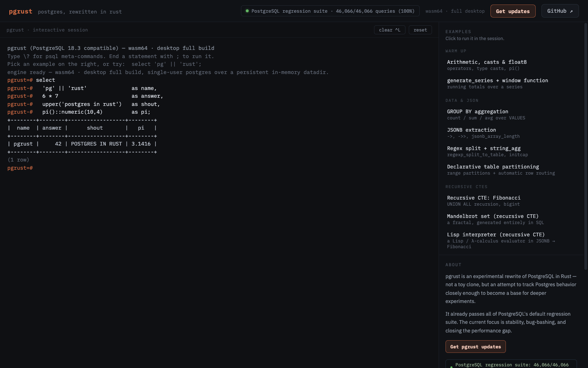
Task: Click the green regression suite status dot
Action: coord(247,11)
